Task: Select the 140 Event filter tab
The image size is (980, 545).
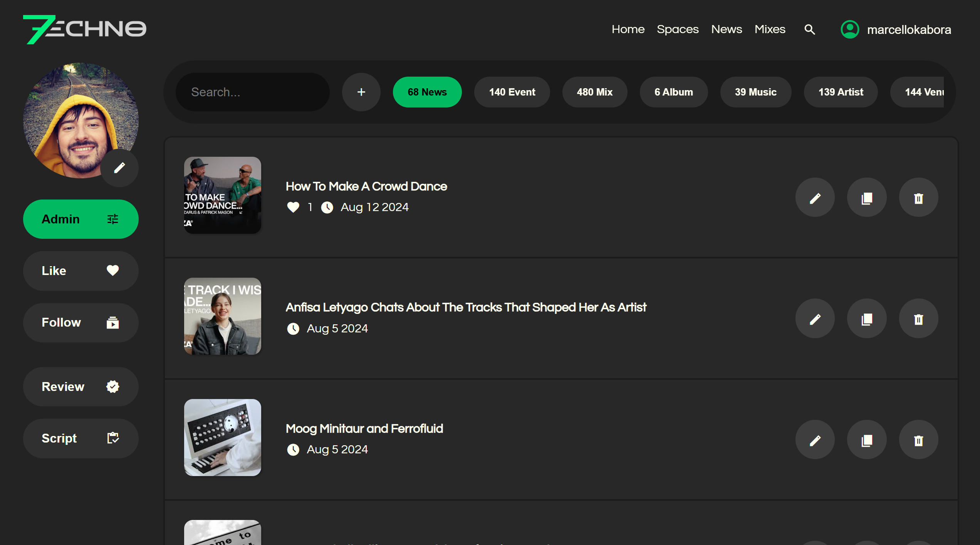Action: 512,92
